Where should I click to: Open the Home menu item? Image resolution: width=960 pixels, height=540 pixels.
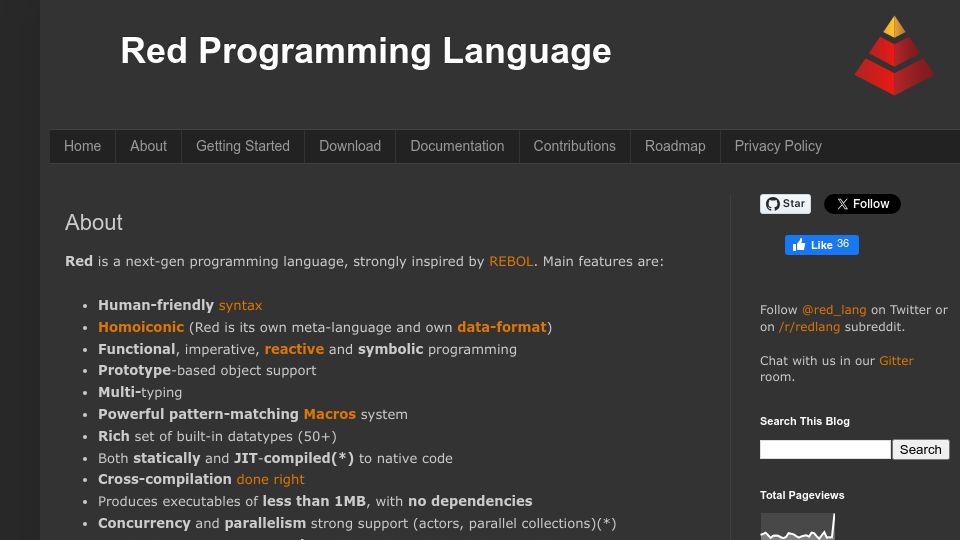click(82, 146)
